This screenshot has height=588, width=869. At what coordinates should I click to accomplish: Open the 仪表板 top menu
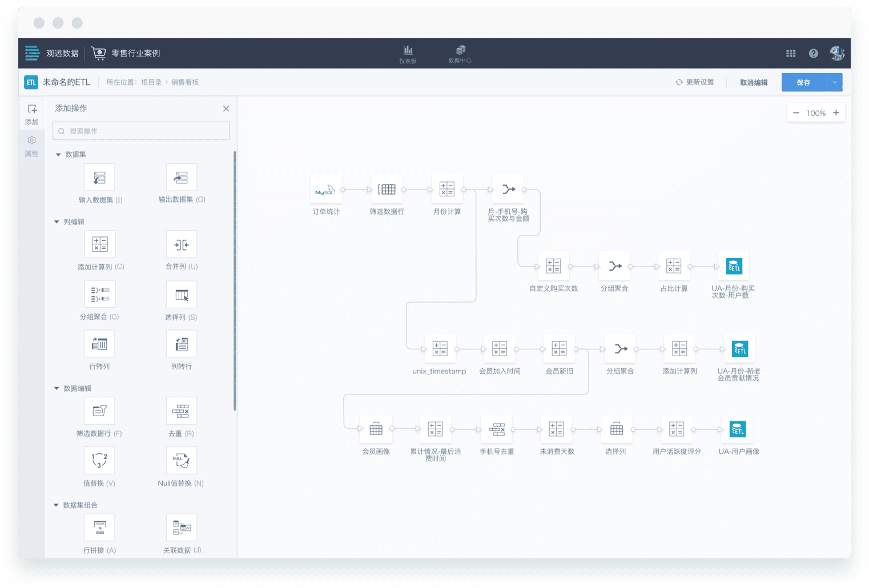(408, 54)
